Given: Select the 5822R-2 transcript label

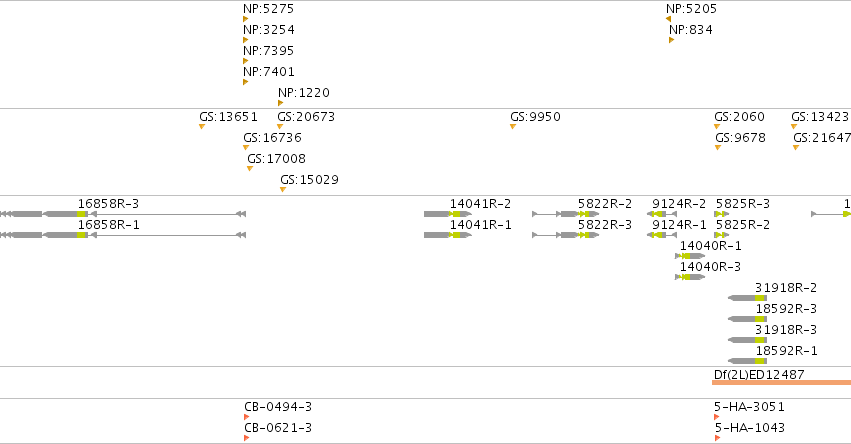Looking at the screenshot, I should point(605,204).
